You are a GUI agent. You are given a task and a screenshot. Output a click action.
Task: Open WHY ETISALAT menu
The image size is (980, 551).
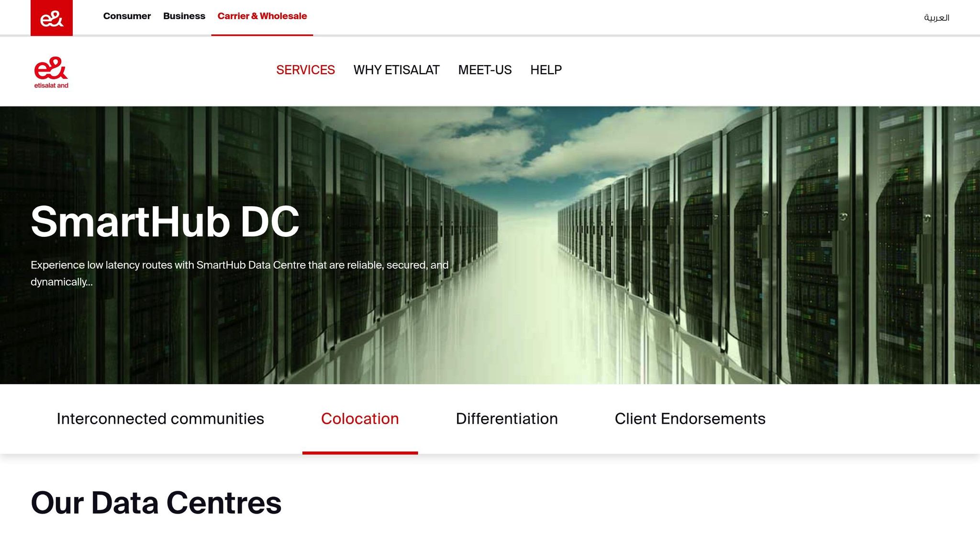[396, 70]
